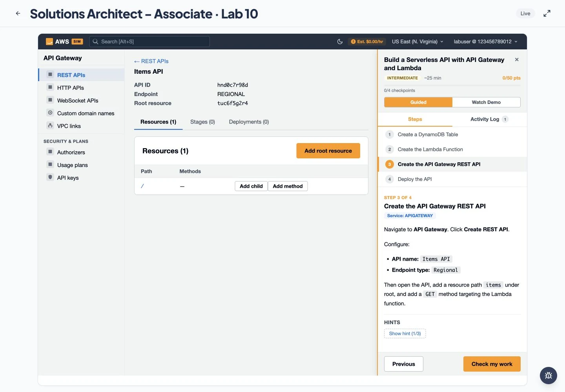565x392 pixels.
Task: Click the VPC links sidebar icon
Action: tap(50, 125)
